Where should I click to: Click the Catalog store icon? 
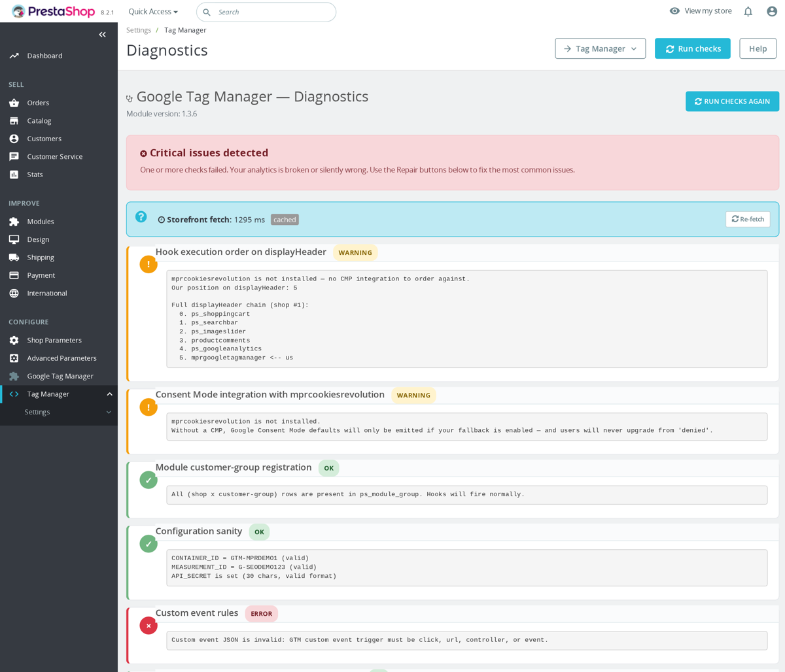14,121
